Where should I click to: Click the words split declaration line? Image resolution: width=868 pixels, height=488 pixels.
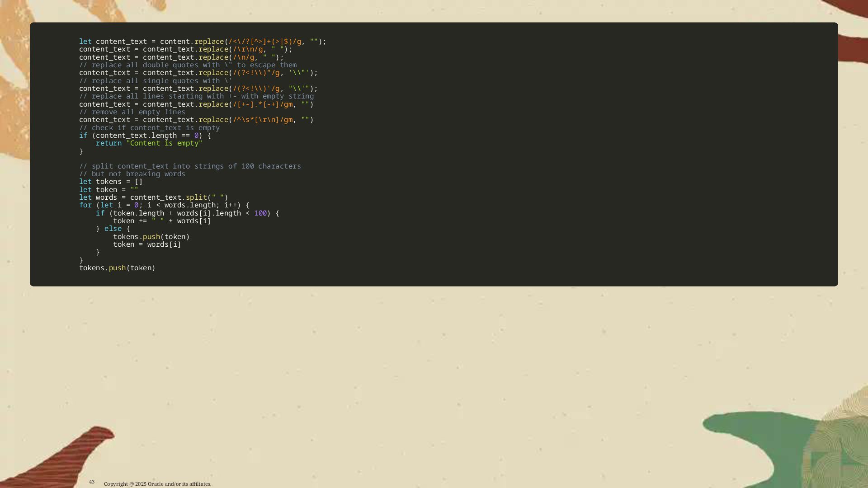coord(153,197)
